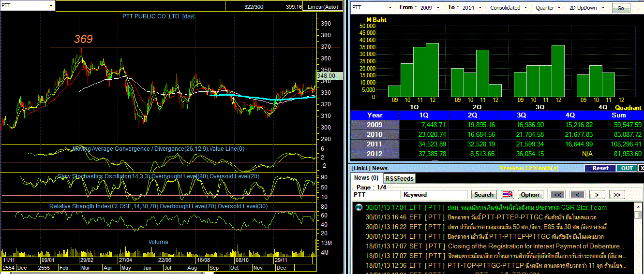Click the Search button
The width and height of the screenshot is (644, 274).
[x=484, y=195]
